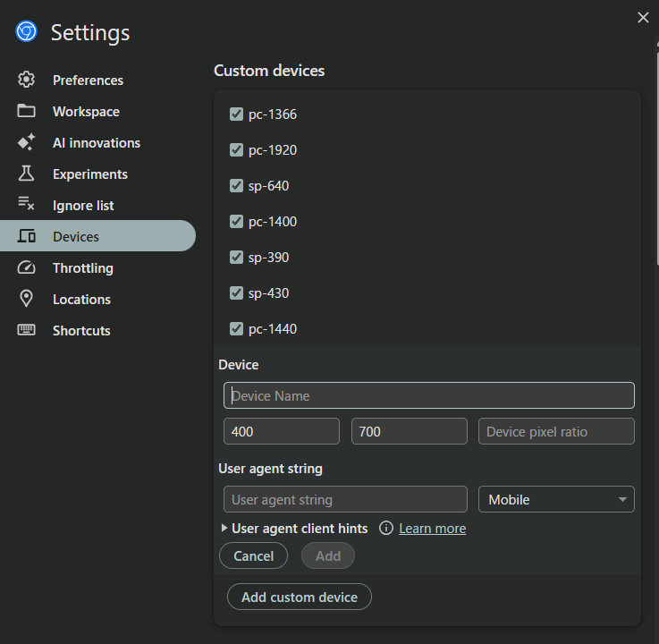Click the Throttling gauge icon

pyautogui.click(x=26, y=267)
